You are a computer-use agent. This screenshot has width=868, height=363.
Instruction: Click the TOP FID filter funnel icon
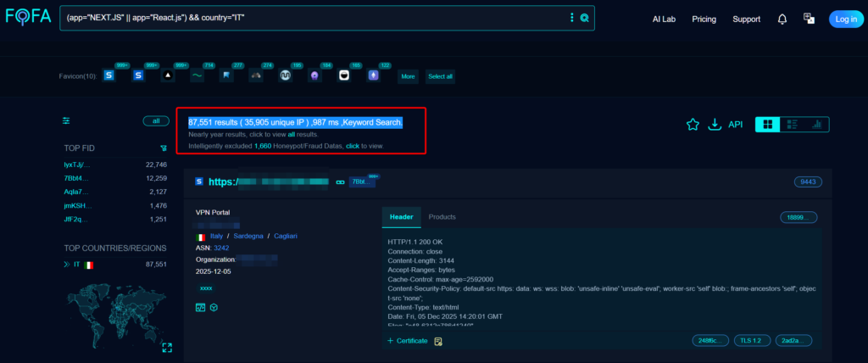pyautogui.click(x=163, y=148)
